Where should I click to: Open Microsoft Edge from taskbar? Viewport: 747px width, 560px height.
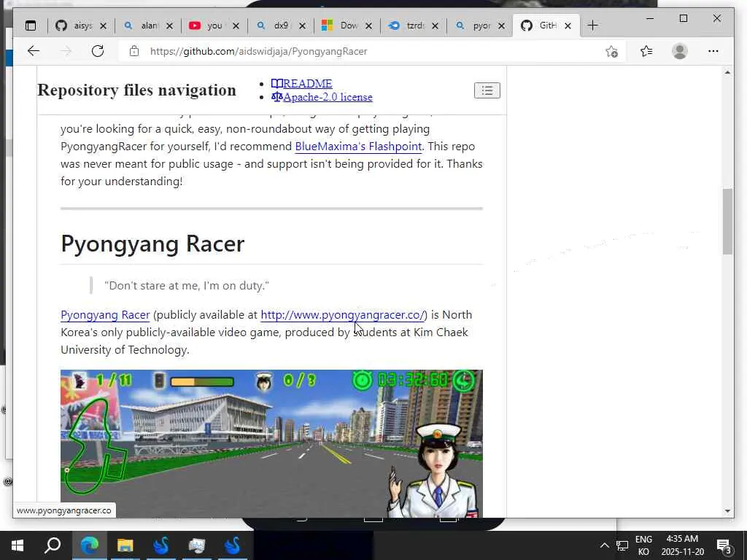coord(90,545)
